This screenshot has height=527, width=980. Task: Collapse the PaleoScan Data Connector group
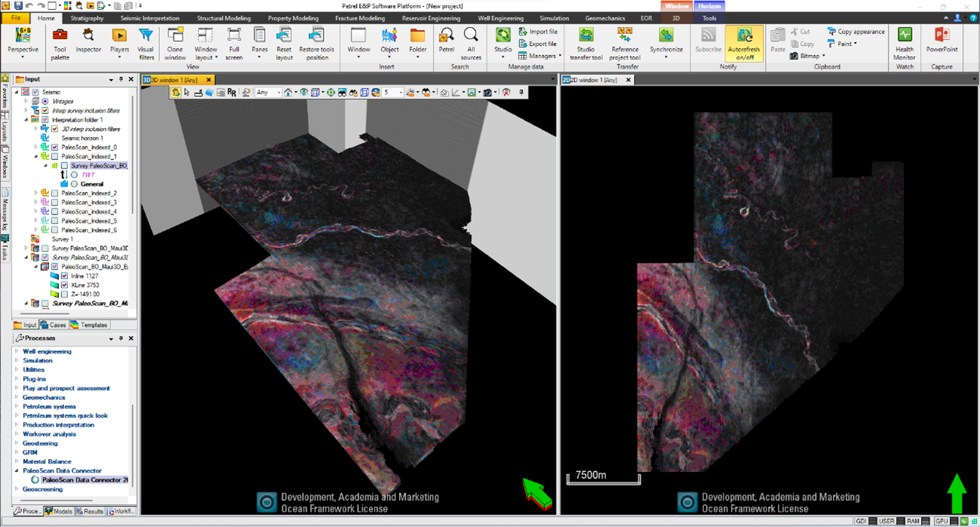pyautogui.click(x=17, y=470)
